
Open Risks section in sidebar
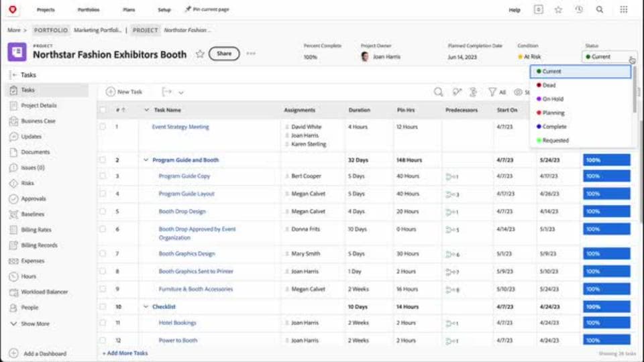pos(27,183)
